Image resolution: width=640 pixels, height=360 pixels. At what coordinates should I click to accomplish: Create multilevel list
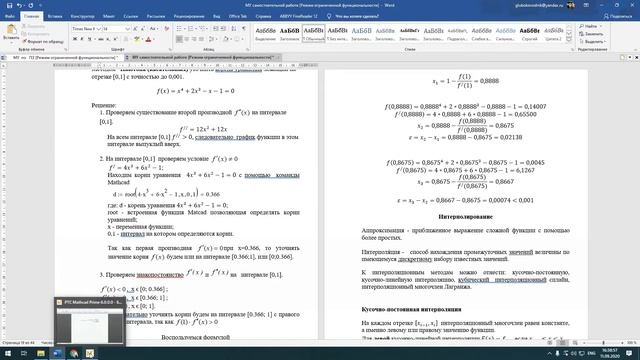203,29
